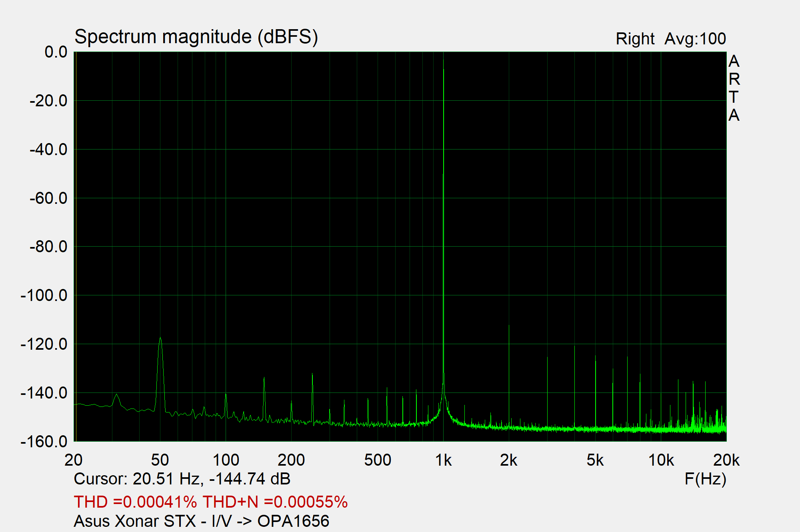Click the '100' frequency axis label
The image size is (800, 532).
(226, 460)
